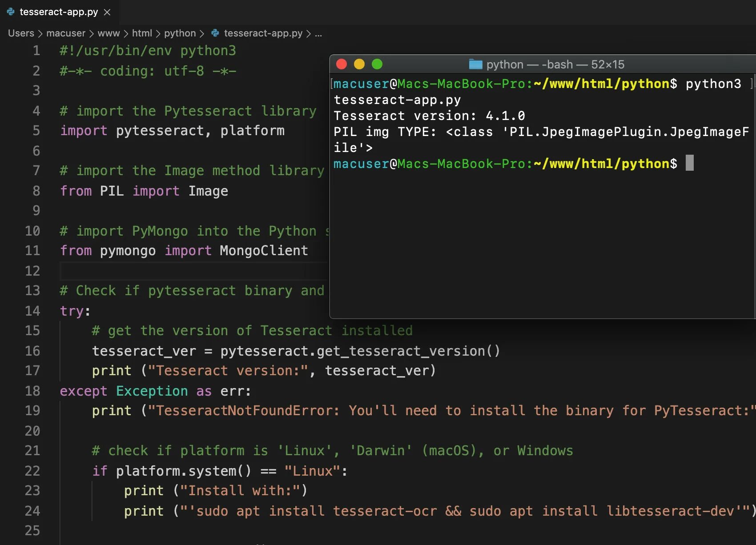Click the Python logo before tesseract-app.py filename in breadcrumbs
Viewport: 756px width, 545px height.
click(215, 33)
